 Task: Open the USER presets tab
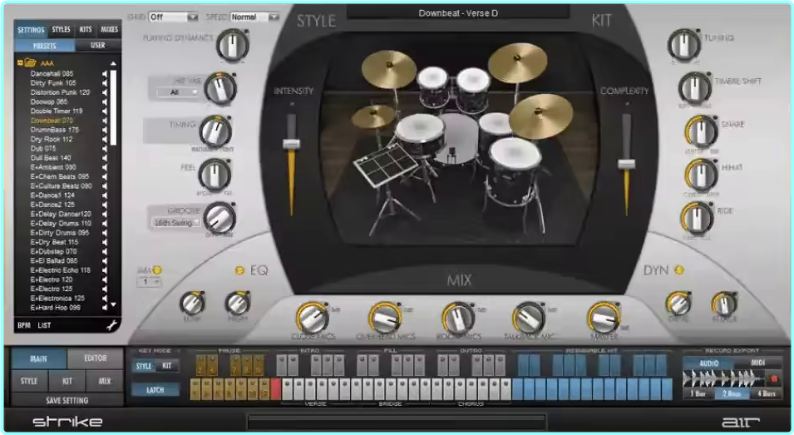[x=98, y=46]
